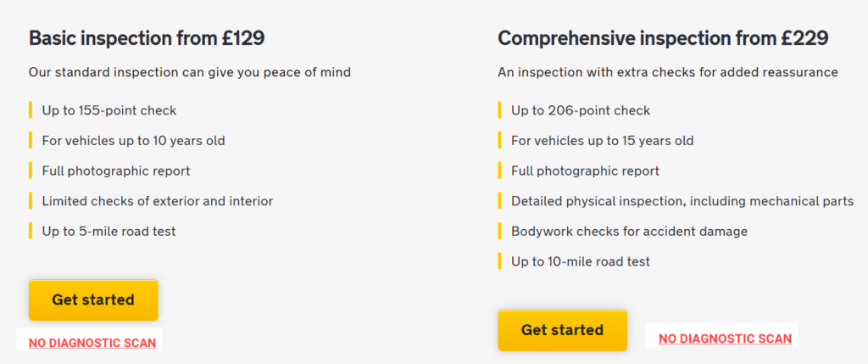Viewport: 868px width, 364px height.
Task: Click the extra checks for added reassurance subtitle
Action: pyautogui.click(x=667, y=72)
